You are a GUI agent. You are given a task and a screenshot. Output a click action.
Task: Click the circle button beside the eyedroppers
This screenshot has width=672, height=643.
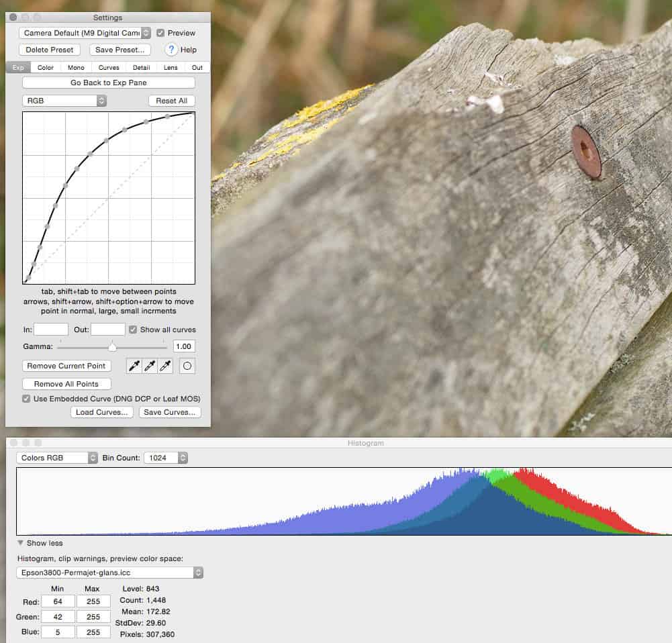188,366
